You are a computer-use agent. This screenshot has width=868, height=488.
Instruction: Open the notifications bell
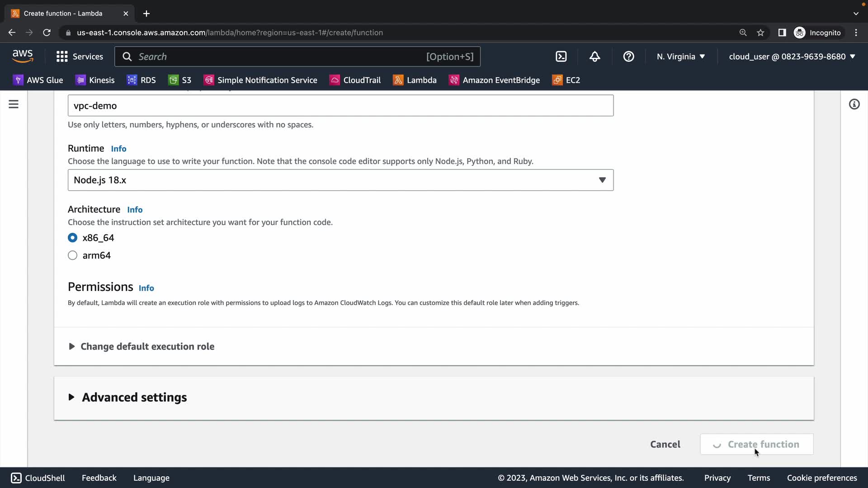(x=595, y=56)
